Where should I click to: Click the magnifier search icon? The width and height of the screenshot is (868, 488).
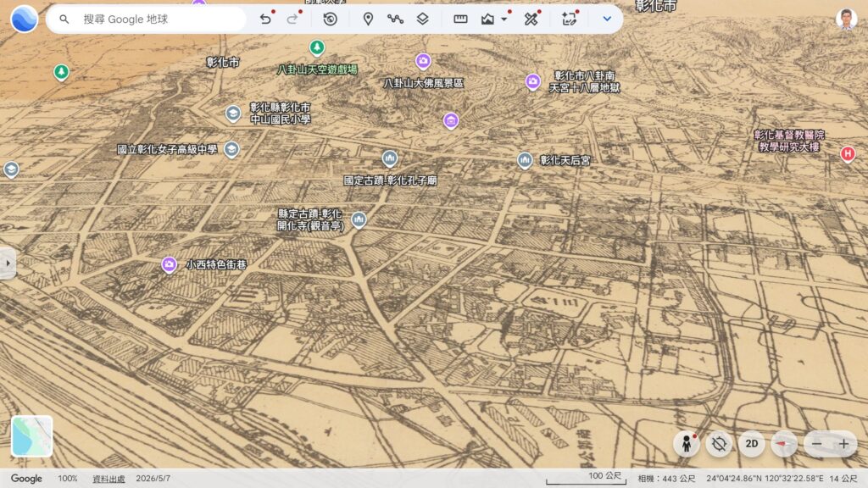coord(64,19)
